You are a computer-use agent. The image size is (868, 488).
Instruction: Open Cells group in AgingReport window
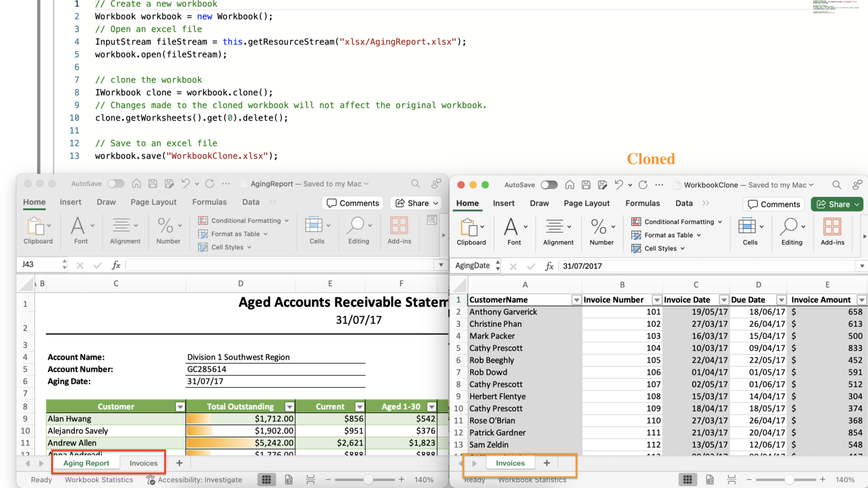tap(317, 231)
